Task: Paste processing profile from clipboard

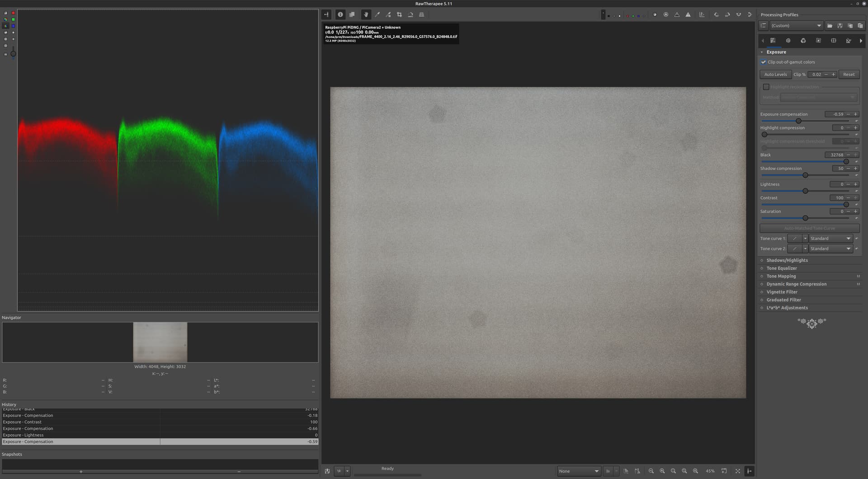Action: (x=860, y=26)
